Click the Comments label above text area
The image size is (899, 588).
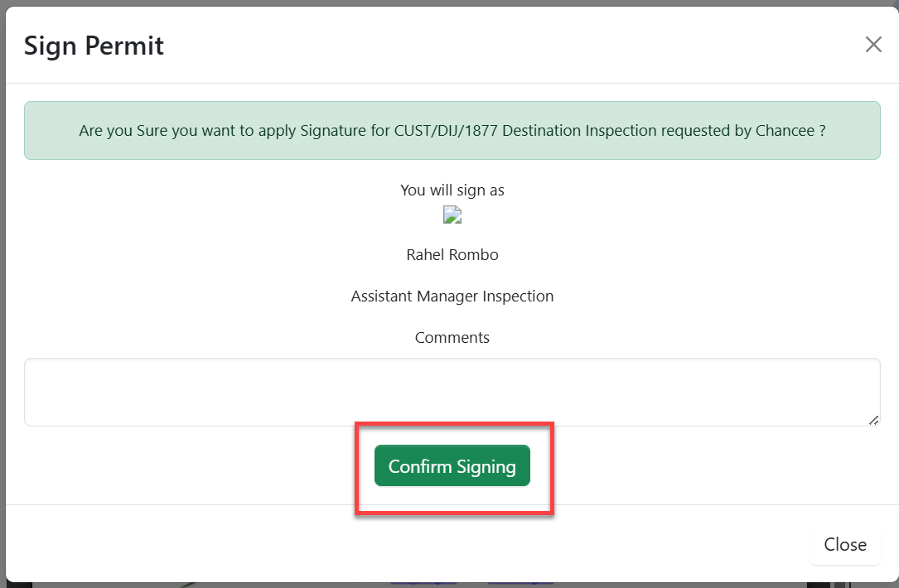click(452, 338)
